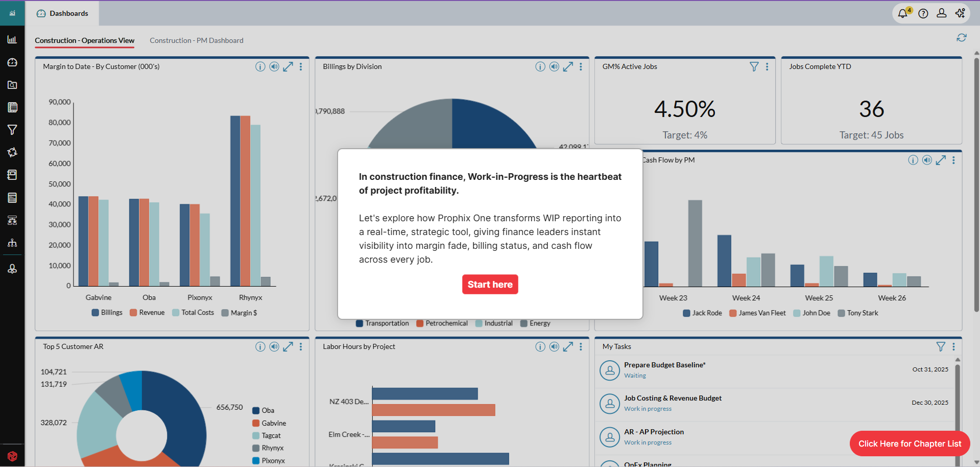The width and height of the screenshot is (980, 467).
Task: Click Here for Chapter List button
Action: pyautogui.click(x=910, y=443)
